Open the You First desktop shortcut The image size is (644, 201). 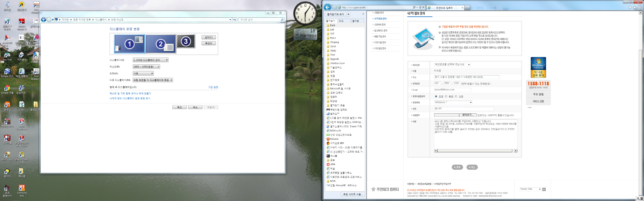point(7,56)
